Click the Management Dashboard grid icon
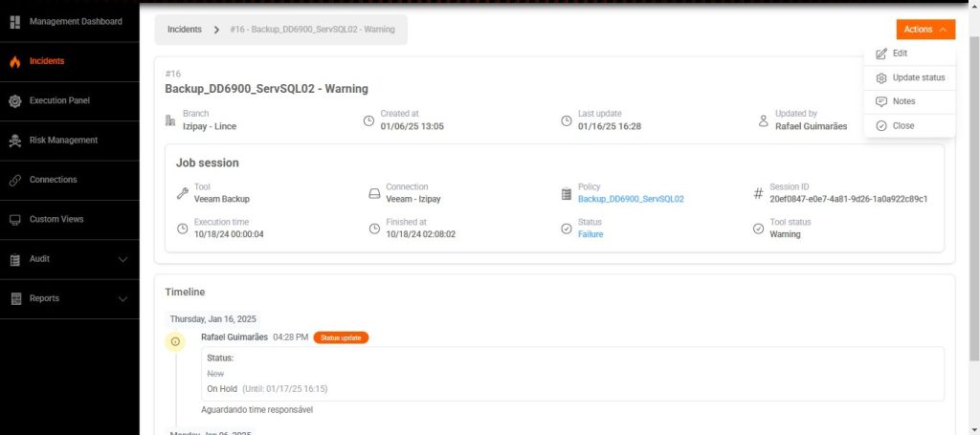The height and width of the screenshot is (435, 980). click(x=14, y=21)
